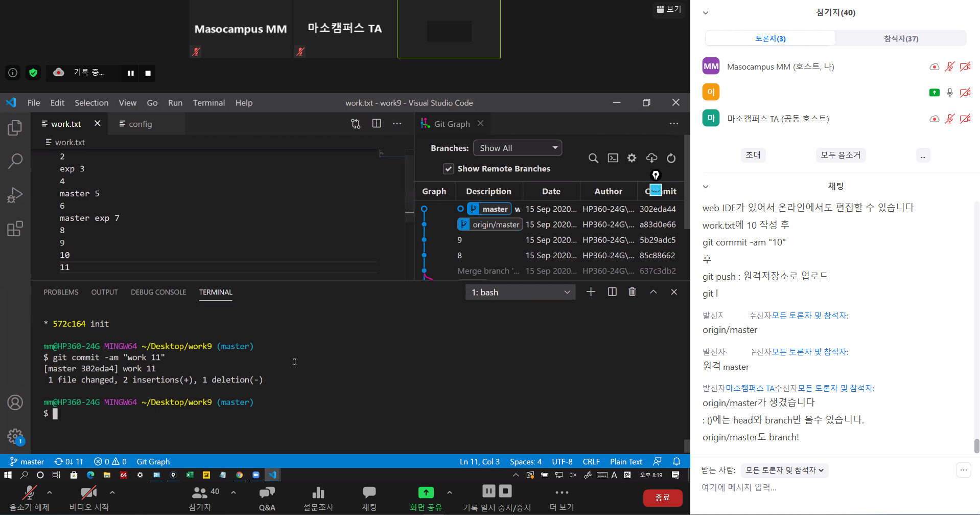Refresh the Git Graph view
The image size is (980, 515).
[671, 158]
